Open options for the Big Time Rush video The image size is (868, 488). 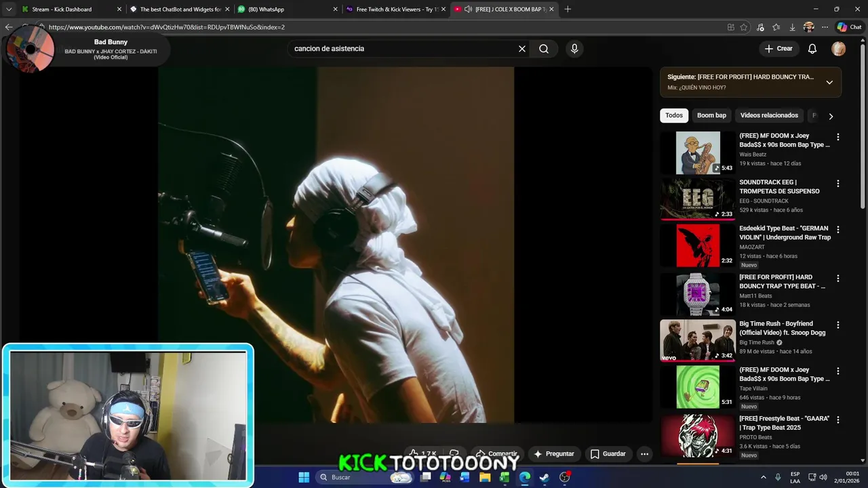tap(838, 325)
